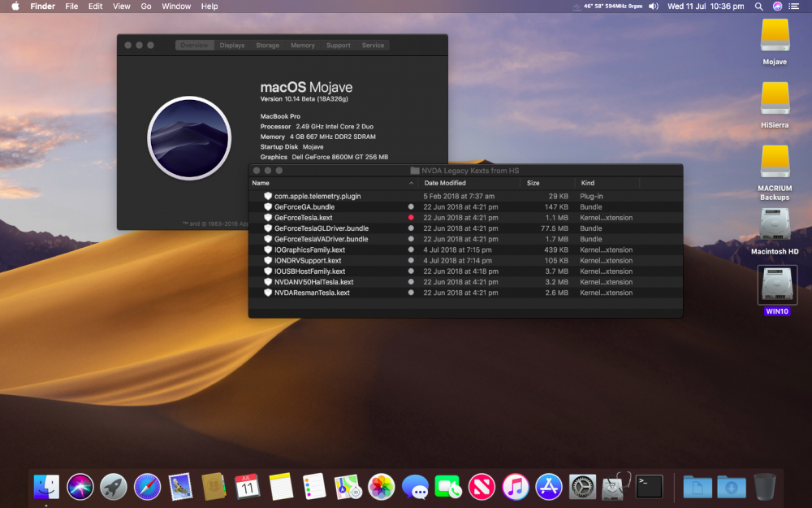Screen dimensions: 812x508
Task: Open Spotlight search magnifier in menu bar
Action: [x=758, y=7]
